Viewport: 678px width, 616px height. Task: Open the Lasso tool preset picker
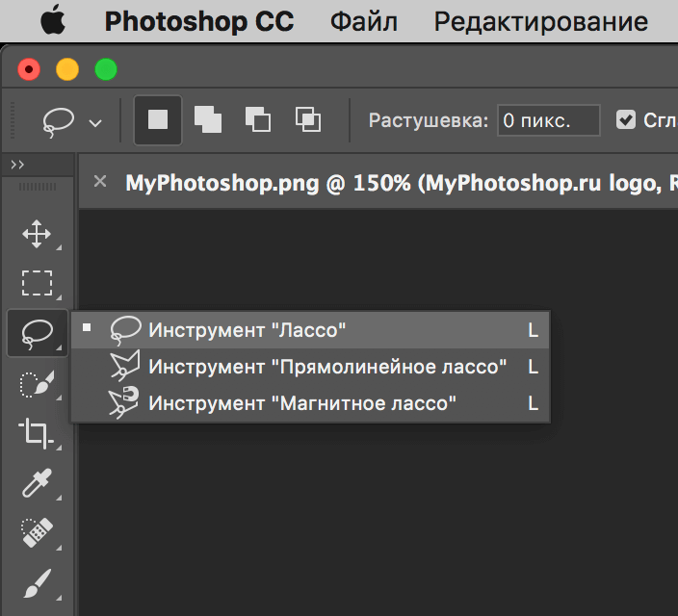[72, 121]
